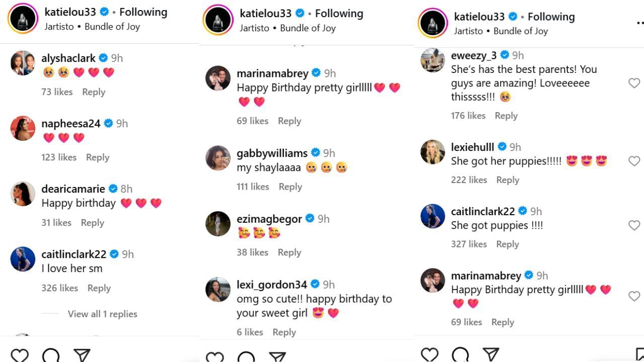644x362 pixels.
Task: Like eweezy_3's comment with the heart icon
Action: pos(634,83)
